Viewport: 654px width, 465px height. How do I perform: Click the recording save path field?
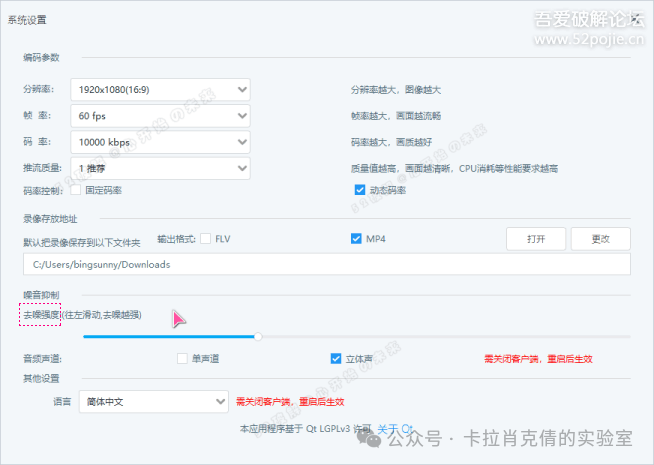pos(327,264)
